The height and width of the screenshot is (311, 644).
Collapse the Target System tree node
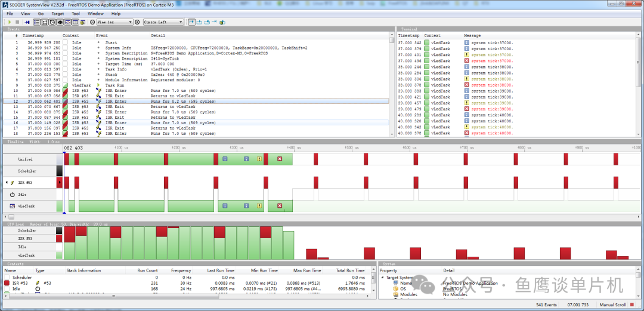(x=383, y=278)
